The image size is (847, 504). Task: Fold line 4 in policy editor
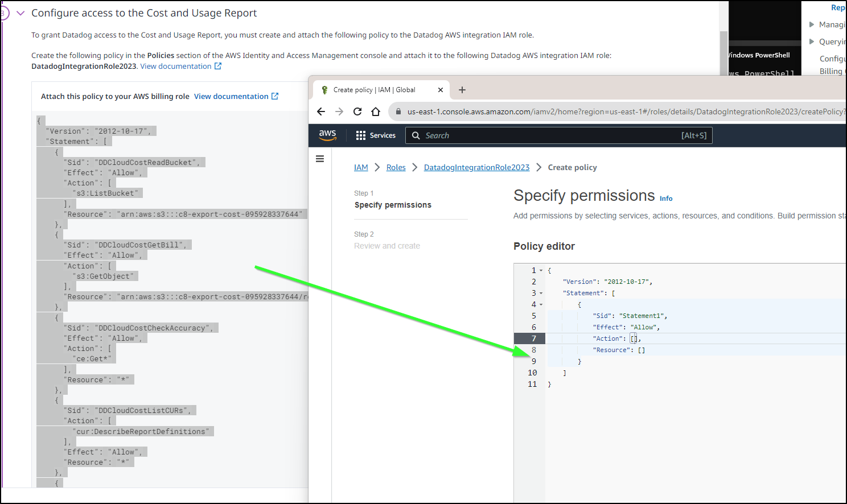click(541, 304)
